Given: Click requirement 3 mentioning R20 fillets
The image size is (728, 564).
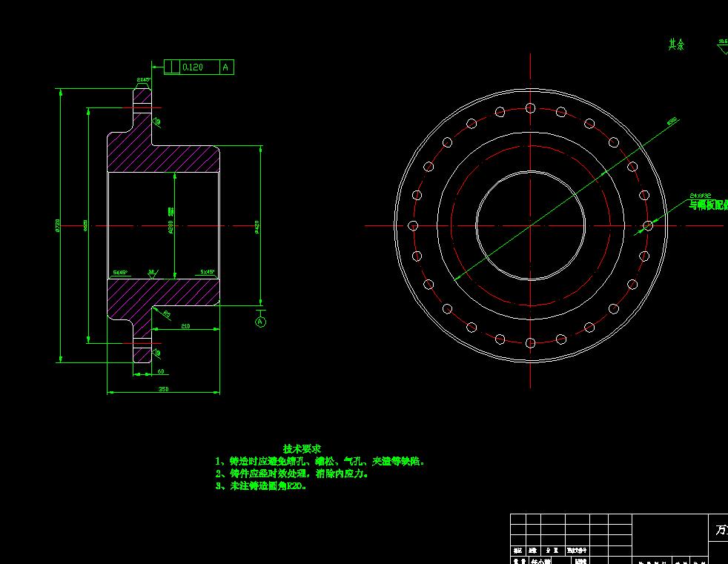Looking at the screenshot, I should [x=260, y=486].
